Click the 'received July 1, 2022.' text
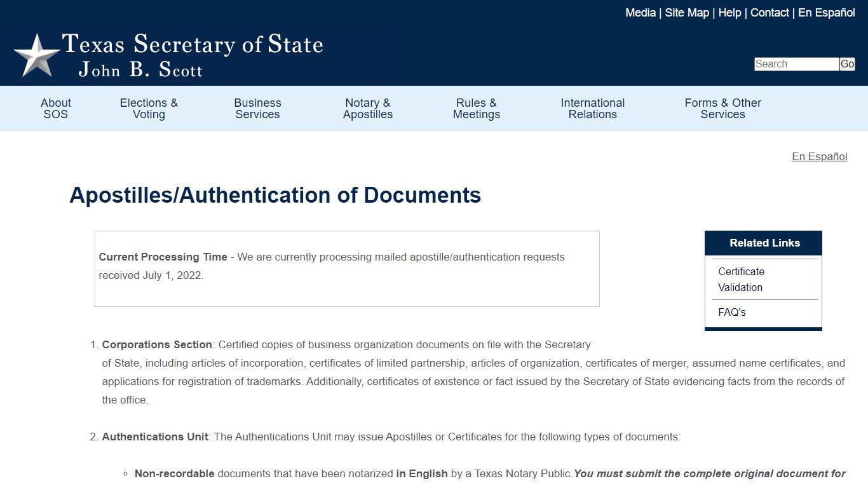 tap(151, 276)
